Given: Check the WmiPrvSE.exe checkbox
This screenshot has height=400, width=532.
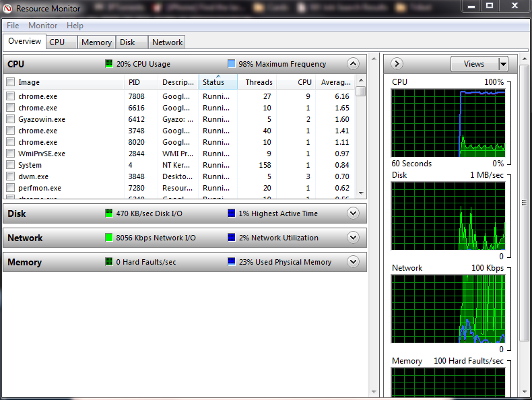Looking at the screenshot, I should pos(11,154).
